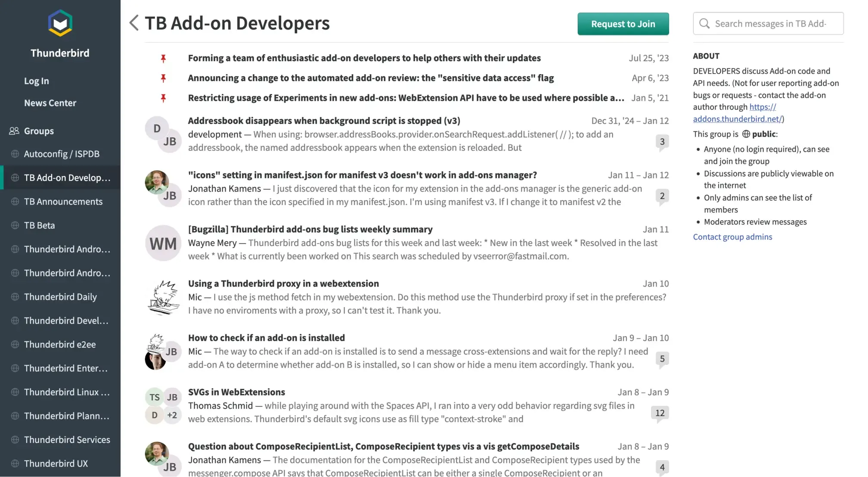Click Mic's cartoon avatar on proxy topic
Screen dimensions: 868x477
(x=163, y=297)
